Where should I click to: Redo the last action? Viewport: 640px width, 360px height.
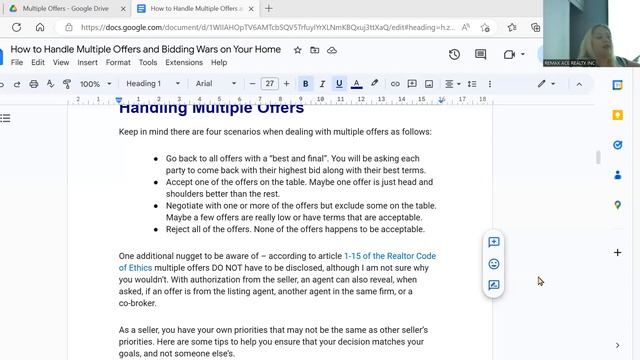17,84
